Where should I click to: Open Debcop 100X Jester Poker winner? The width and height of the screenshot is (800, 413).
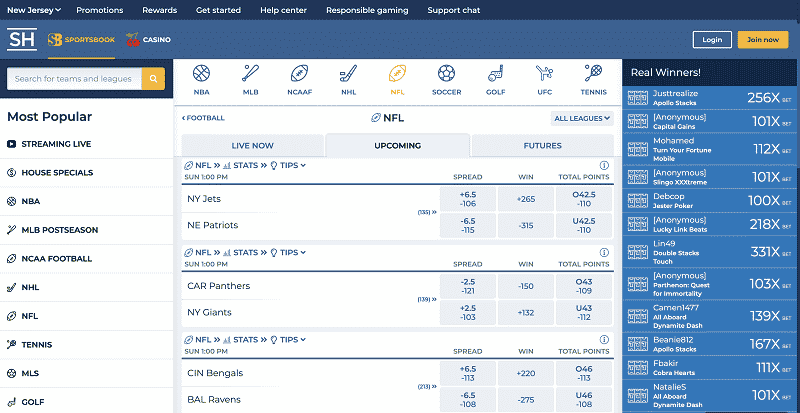point(711,201)
